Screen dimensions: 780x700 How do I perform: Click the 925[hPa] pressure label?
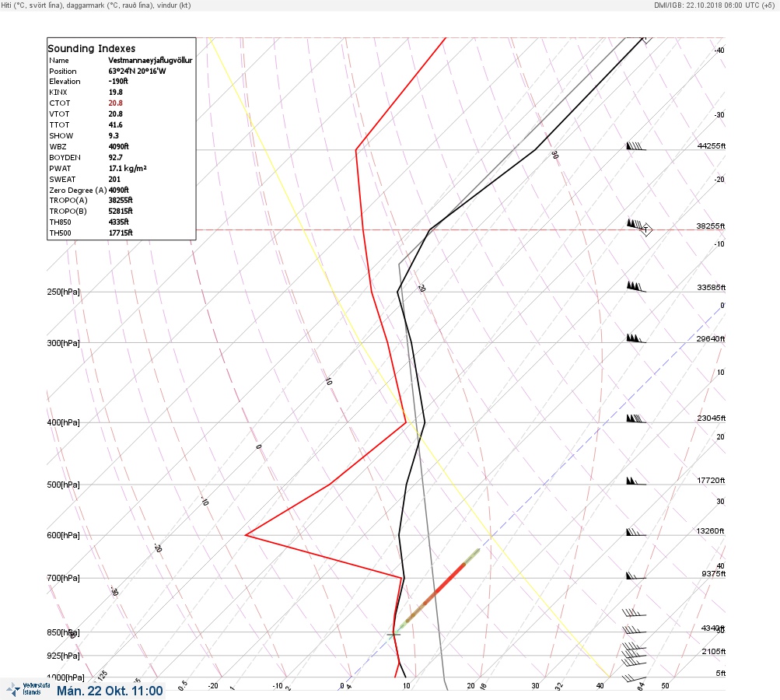pos(63,656)
